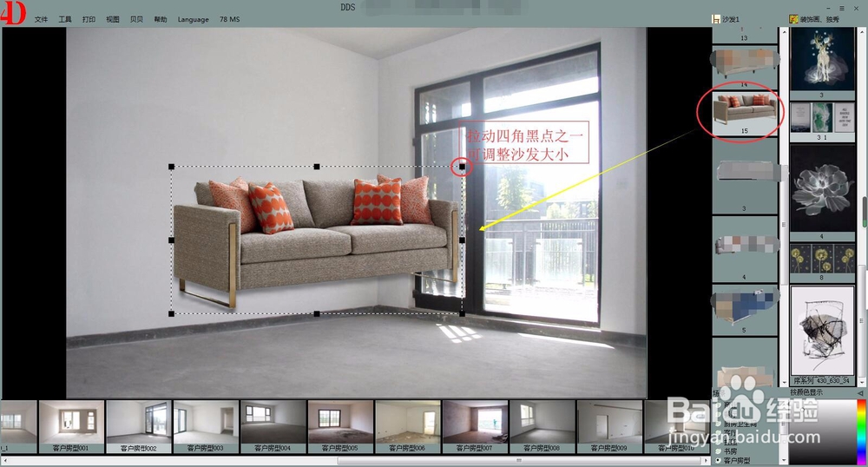Choose room scene 客户房型002
Screen dimensions: 868x467
[138, 426]
